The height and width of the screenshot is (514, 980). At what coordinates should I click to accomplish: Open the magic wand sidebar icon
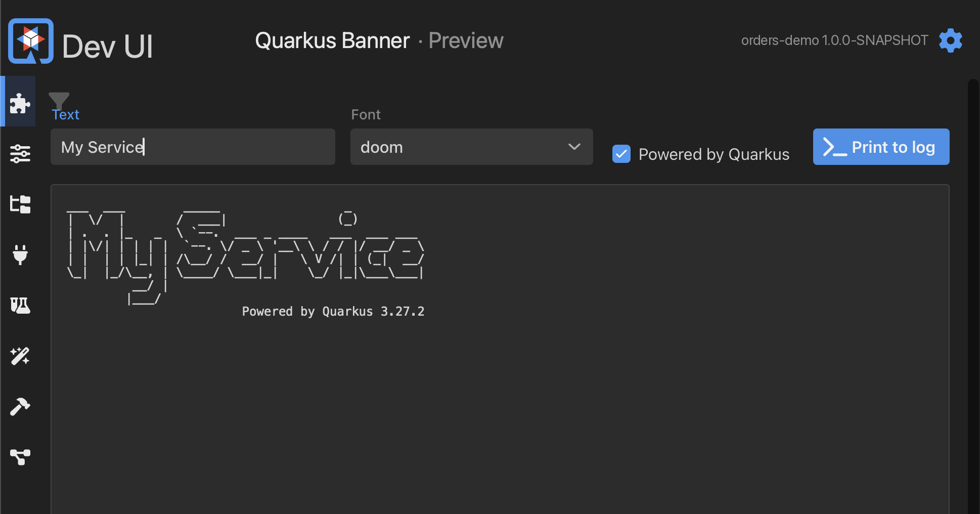[20, 356]
